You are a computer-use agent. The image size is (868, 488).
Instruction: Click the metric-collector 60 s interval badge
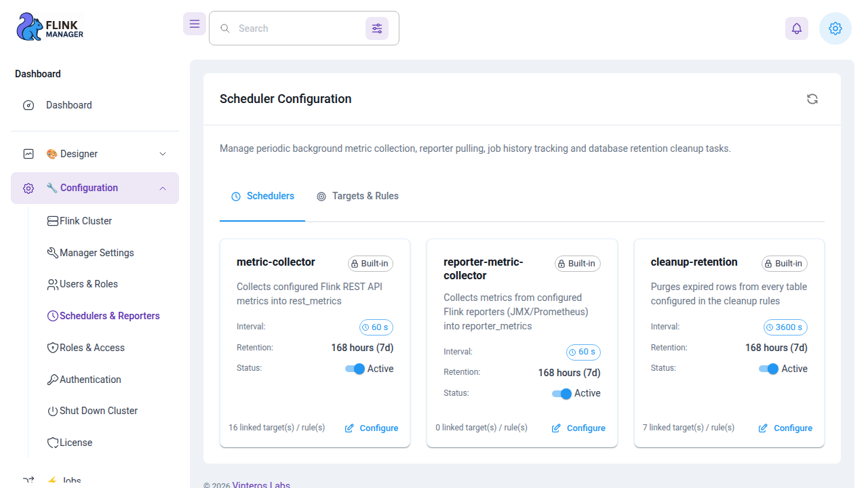tap(376, 327)
